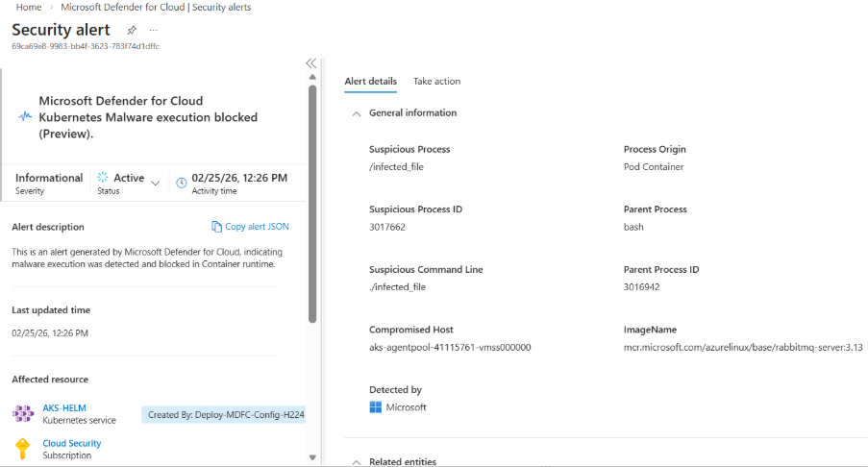868x467 pixels.
Task: Click the Parent Process ID 3016942
Action: click(x=641, y=286)
